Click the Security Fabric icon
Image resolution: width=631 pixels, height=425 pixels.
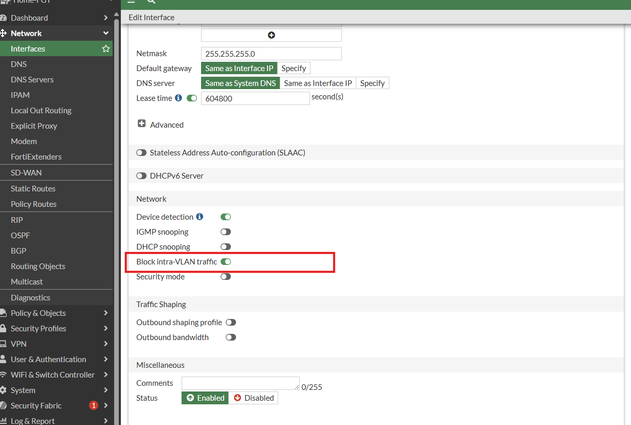point(3,405)
